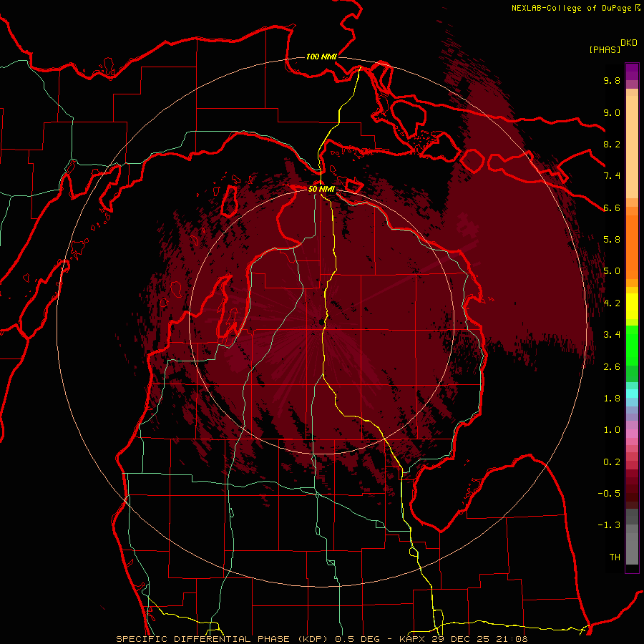Click the DKD legend heading

pyautogui.click(x=629, y=43)
